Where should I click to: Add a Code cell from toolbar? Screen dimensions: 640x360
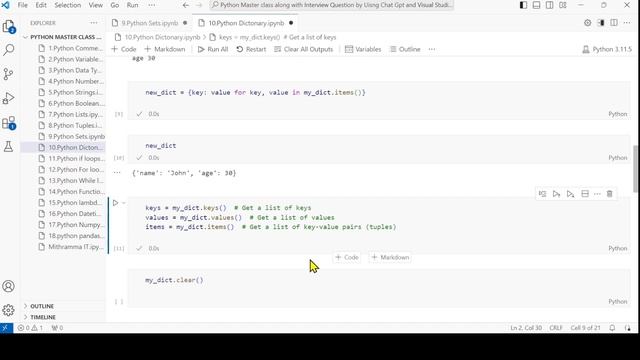pos(124,49)
